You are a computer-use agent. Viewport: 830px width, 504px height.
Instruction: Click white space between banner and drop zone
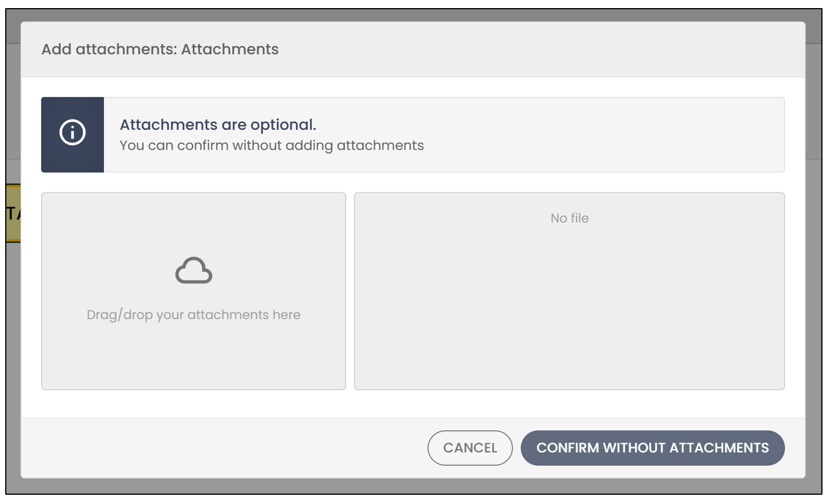pos(413,182)
